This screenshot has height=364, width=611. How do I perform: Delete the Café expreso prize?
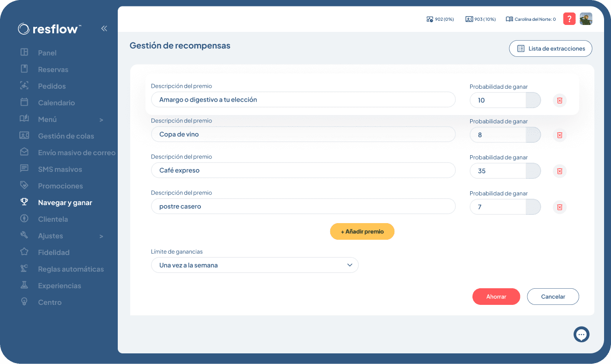coord(560,171)
